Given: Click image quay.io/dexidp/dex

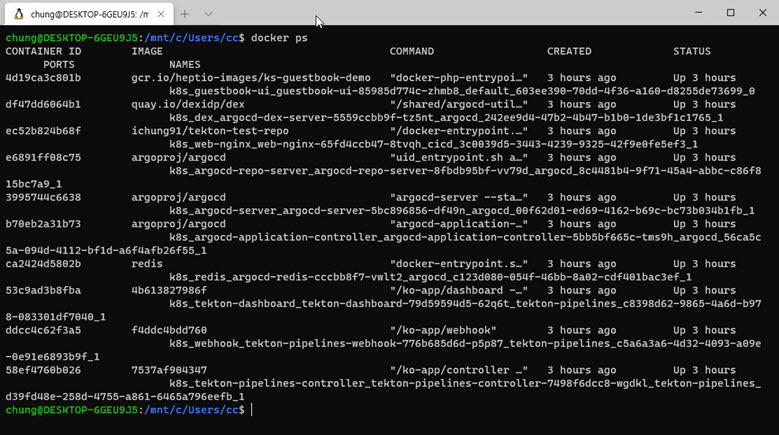Looking at the screenshot, I should [x=188, y=104].
